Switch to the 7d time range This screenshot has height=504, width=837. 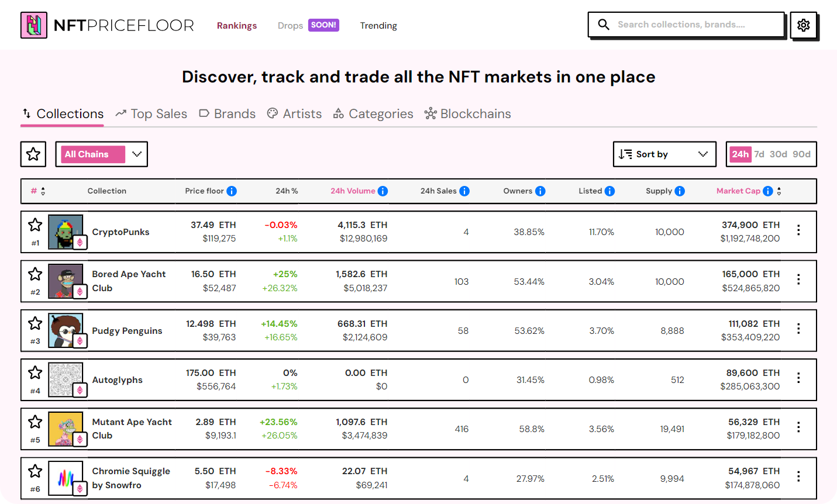point(759,154)
